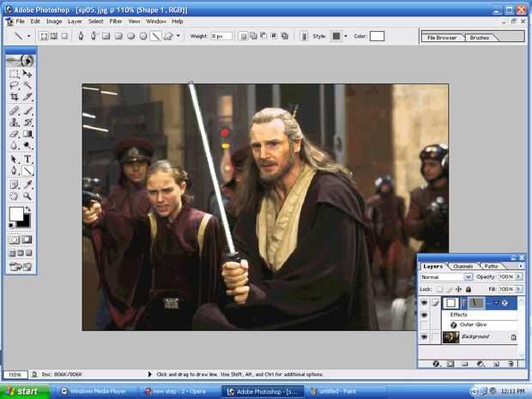Jump to ImageReady button in toolbox
This screenshot has width=532, height=399.
pos(21,267)
